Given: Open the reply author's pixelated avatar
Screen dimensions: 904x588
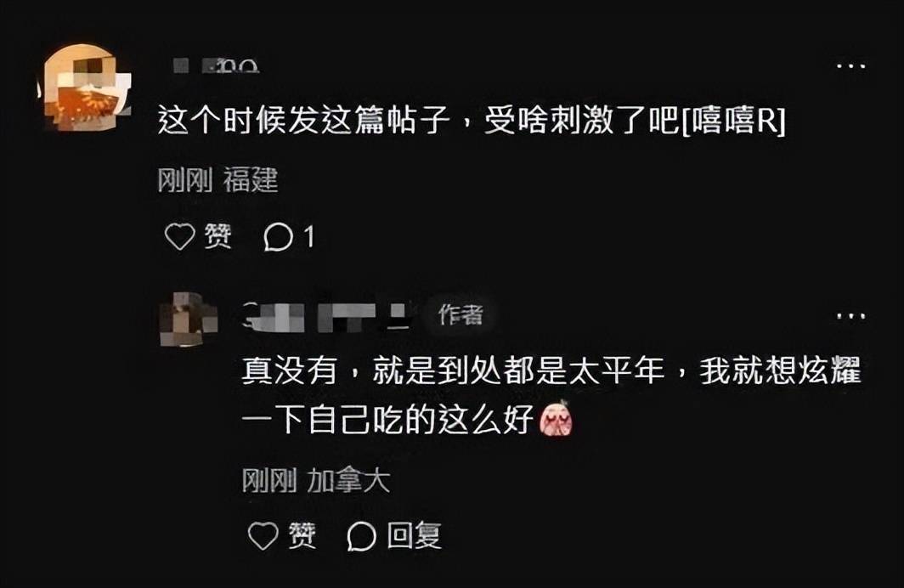Looking at the screenshot, I should tap(188, 319).
